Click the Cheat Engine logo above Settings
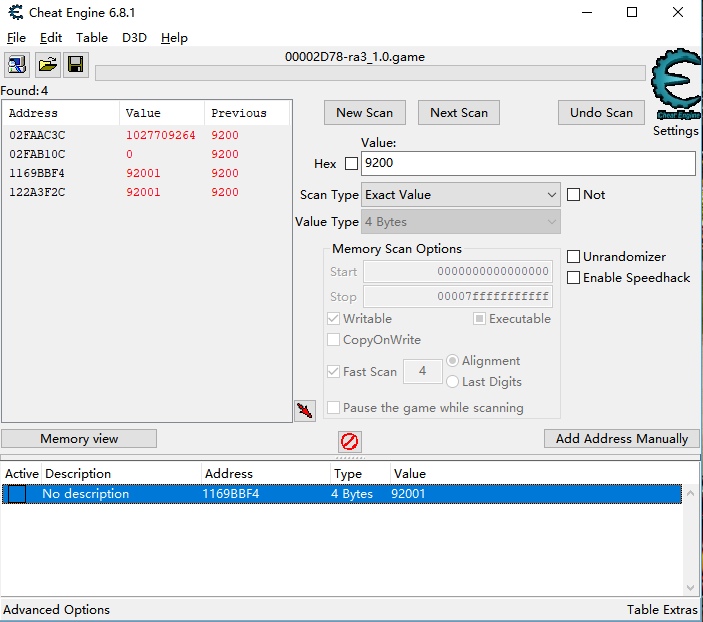 [x=676, y=84]
